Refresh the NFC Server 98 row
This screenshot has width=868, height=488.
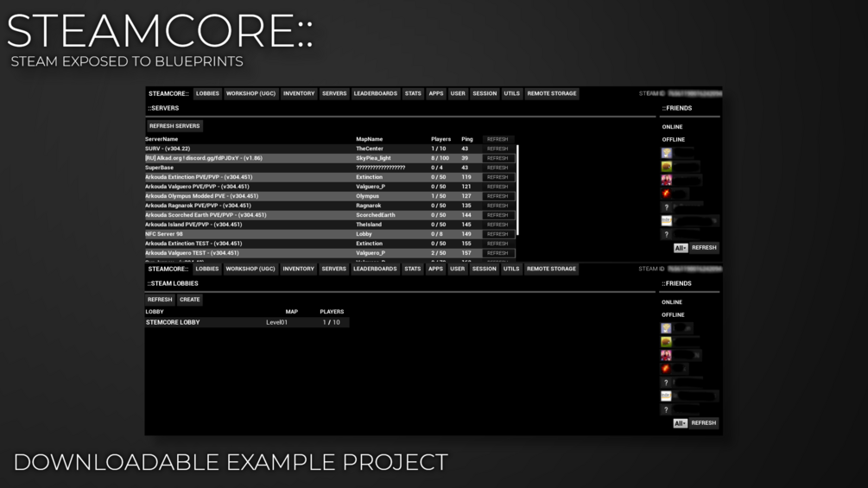tap(497, 234)
